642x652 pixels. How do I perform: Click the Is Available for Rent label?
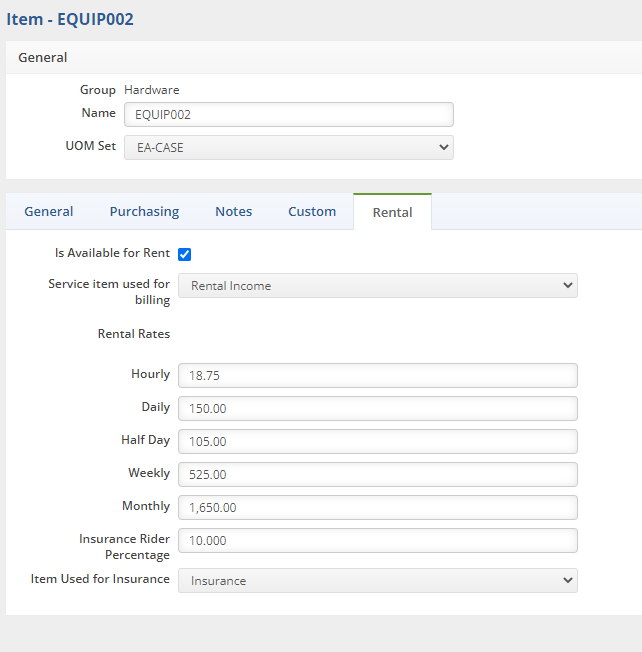[x=112, y=253]
